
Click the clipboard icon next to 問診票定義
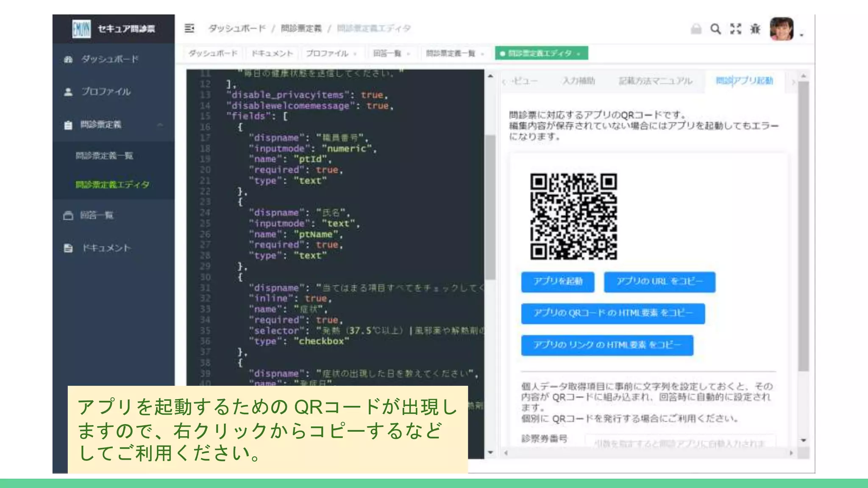(68, 125)
